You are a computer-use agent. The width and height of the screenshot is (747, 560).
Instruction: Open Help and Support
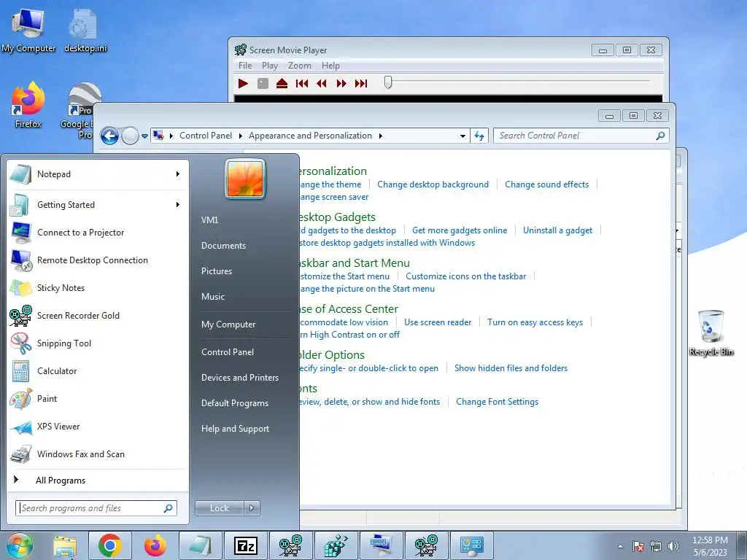pos(236,429)
